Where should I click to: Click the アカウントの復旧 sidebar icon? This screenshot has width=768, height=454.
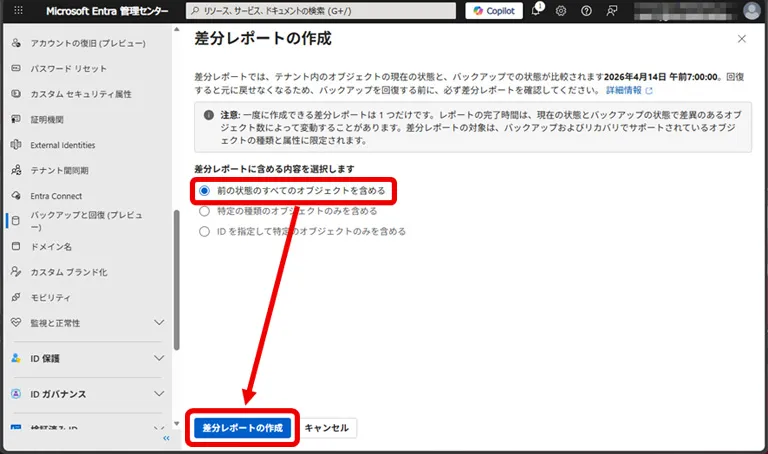pos(16,43)
